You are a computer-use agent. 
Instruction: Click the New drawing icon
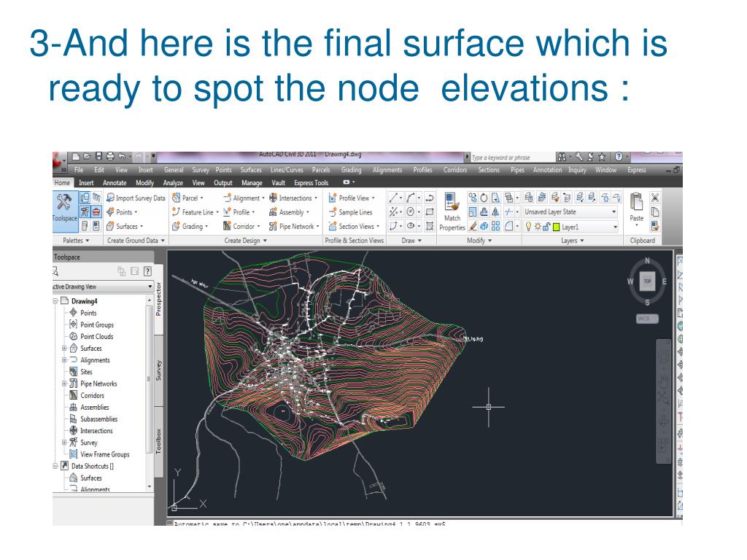point(76,156)
